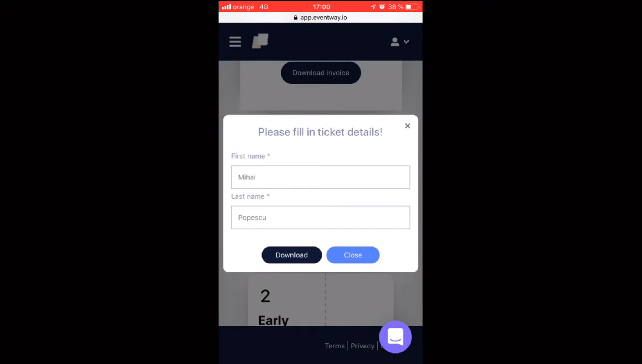
Task: Click the Download invoice button
Action: 320,72
